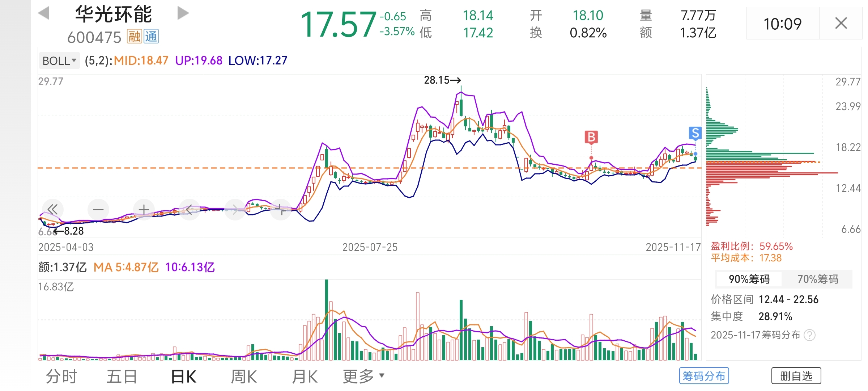The height and width of the screenshot is (391, 868).
Task: Go to previous stock with left arrow
Action: click(x=44, y=13)
